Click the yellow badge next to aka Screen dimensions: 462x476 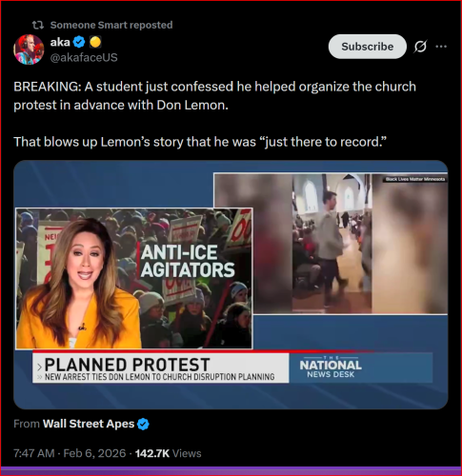(x=95, y=42)
